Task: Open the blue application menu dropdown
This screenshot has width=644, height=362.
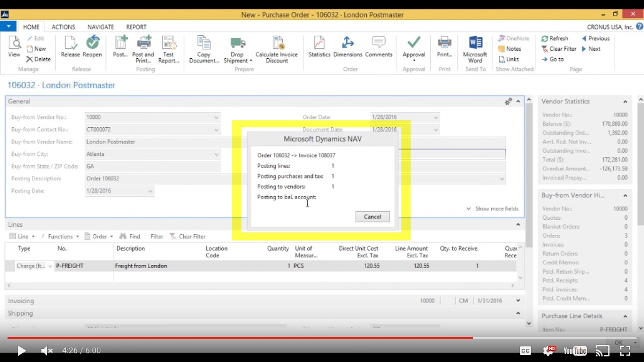Action: coord(8,26)
